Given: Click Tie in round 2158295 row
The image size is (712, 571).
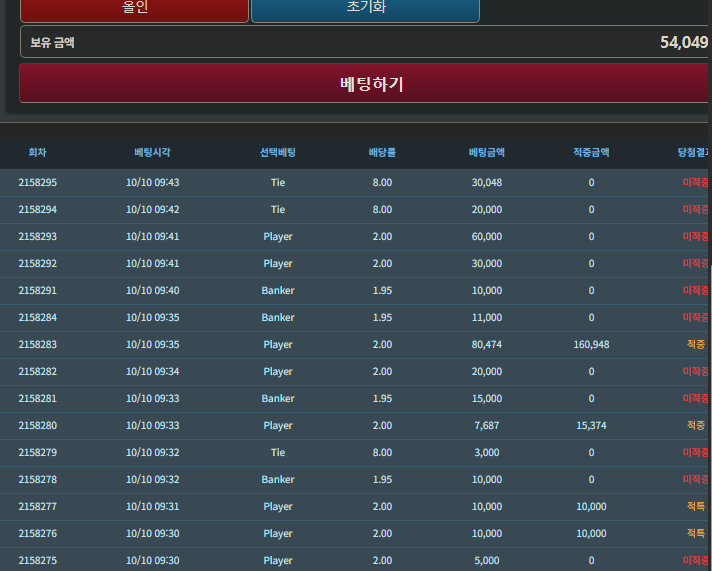Looking at the screenshot, I should point(278,183).
